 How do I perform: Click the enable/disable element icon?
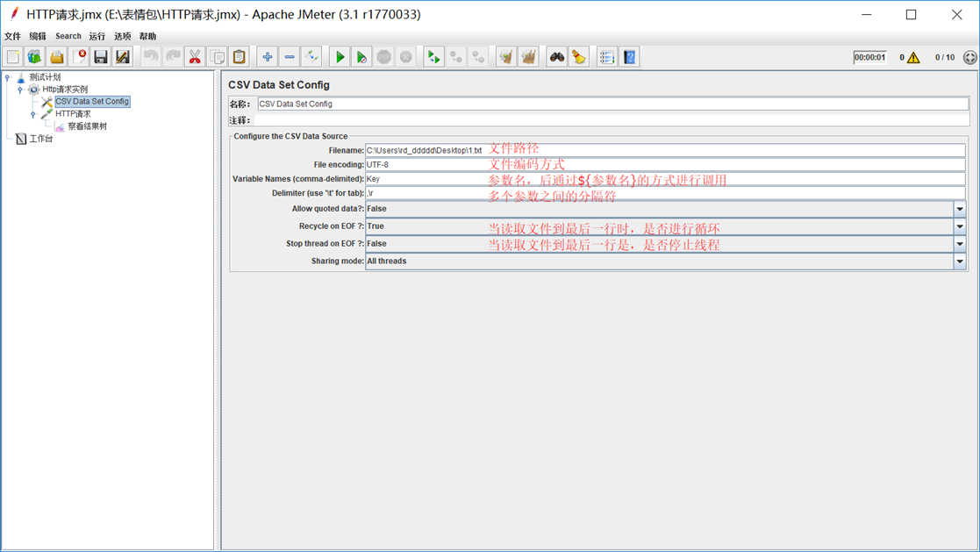(x=311, y=57)
